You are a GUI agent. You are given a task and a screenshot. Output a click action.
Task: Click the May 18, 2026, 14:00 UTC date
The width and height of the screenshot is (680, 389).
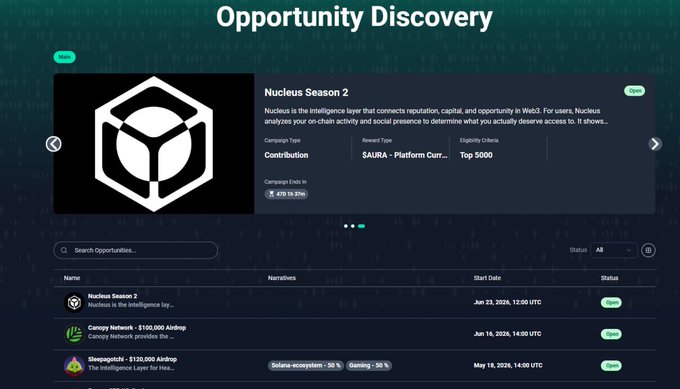click(x=508, y=366)
